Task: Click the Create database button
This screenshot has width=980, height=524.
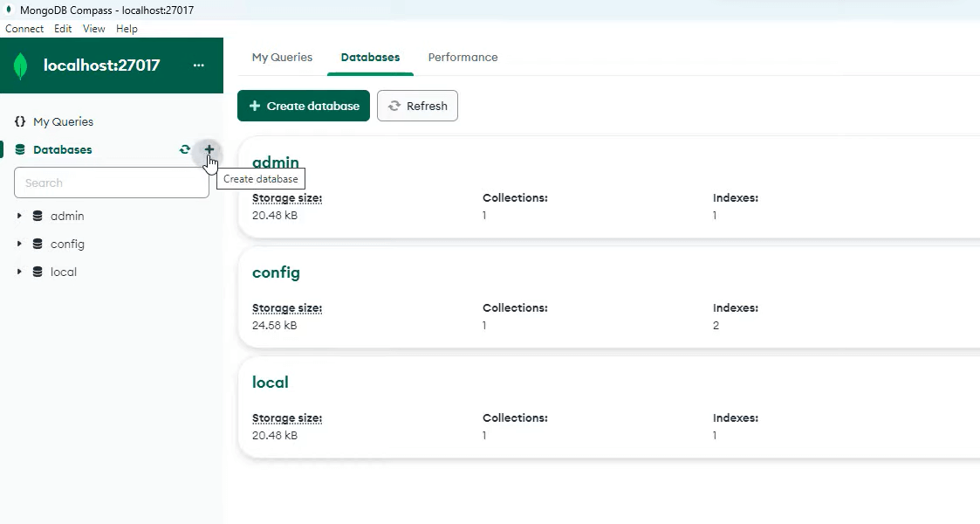Action: 303,106
